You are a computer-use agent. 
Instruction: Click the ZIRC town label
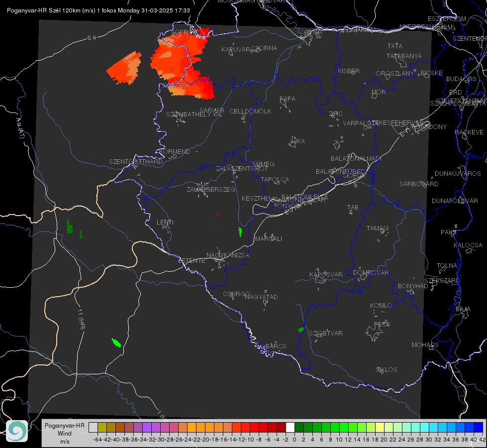(336, 114)
